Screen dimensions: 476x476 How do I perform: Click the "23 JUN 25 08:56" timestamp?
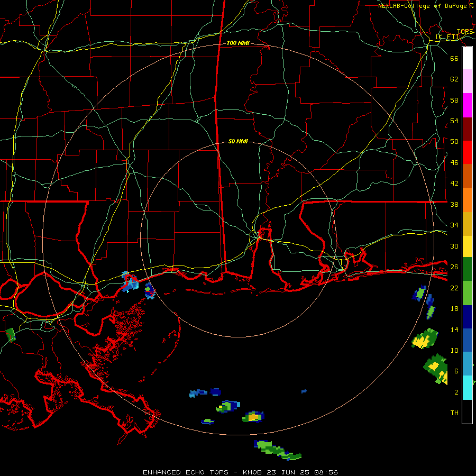303,472
